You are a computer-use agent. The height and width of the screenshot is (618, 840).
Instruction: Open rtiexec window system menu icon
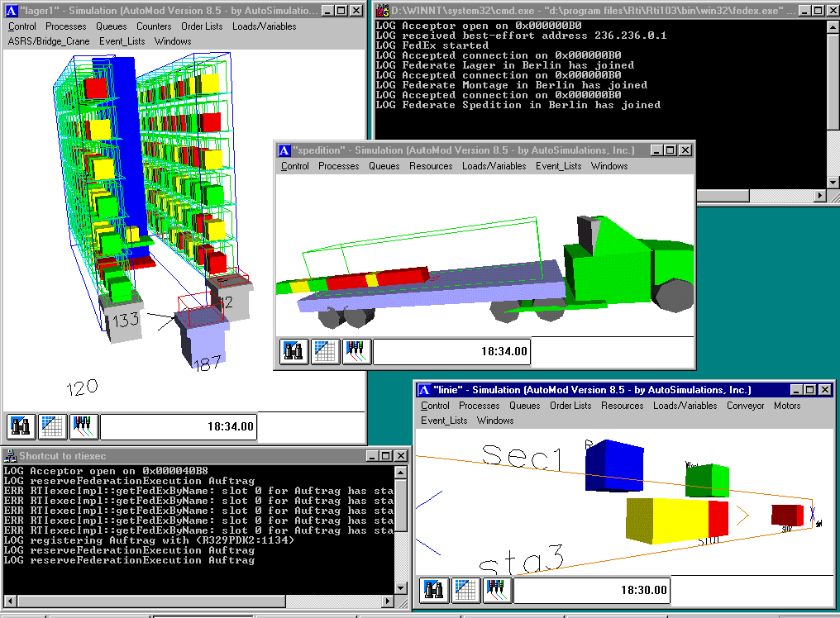pos(10,455)
